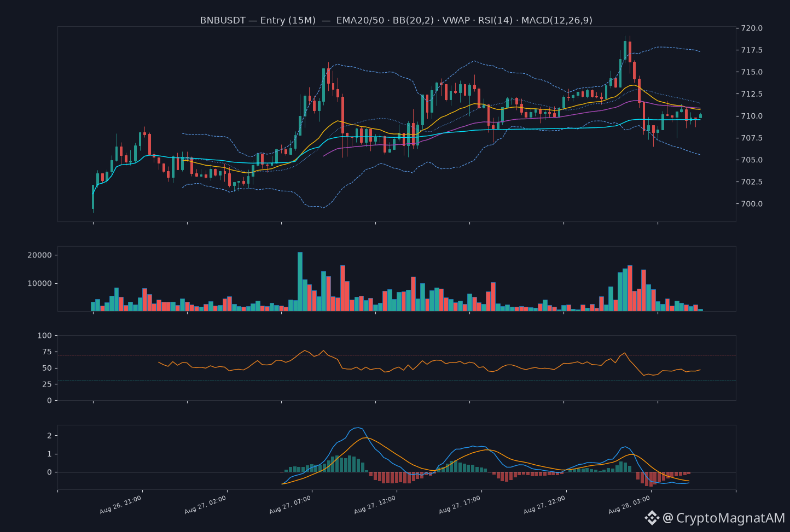The width and height of the screenshot is (790, 532).
Task: Click the RSI axis label 25
Action: pos(47,384)
